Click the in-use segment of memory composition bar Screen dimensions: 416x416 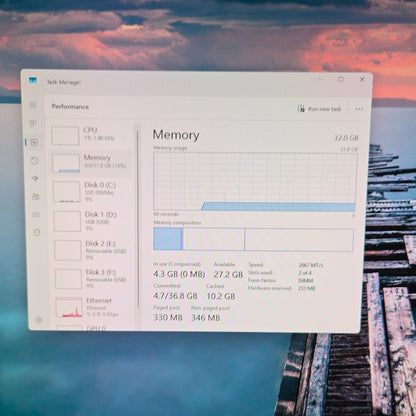(167, 239)
